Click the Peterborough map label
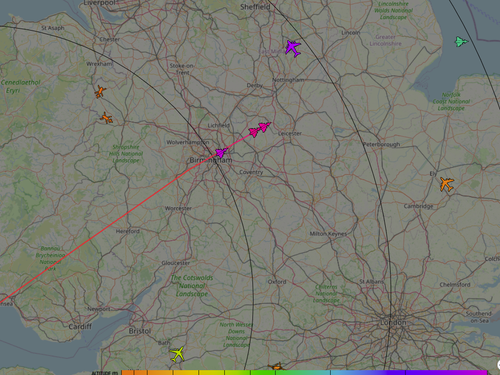 [381, 144]
